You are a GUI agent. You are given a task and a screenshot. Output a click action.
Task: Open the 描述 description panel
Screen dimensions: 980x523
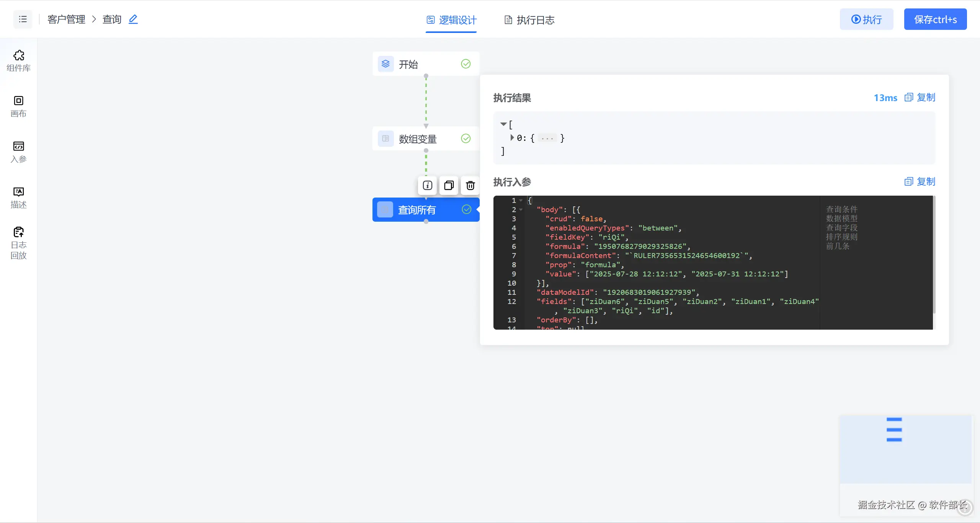point(18,197)
